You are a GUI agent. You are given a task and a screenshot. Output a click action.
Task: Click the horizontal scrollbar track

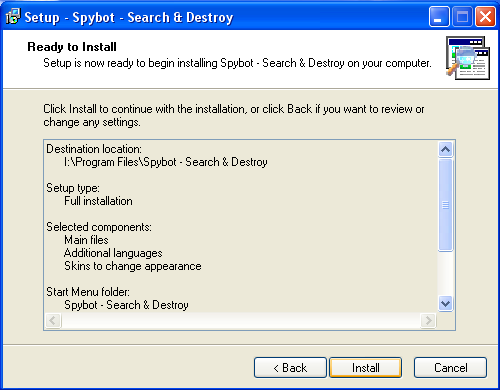(x=241, y=321)
